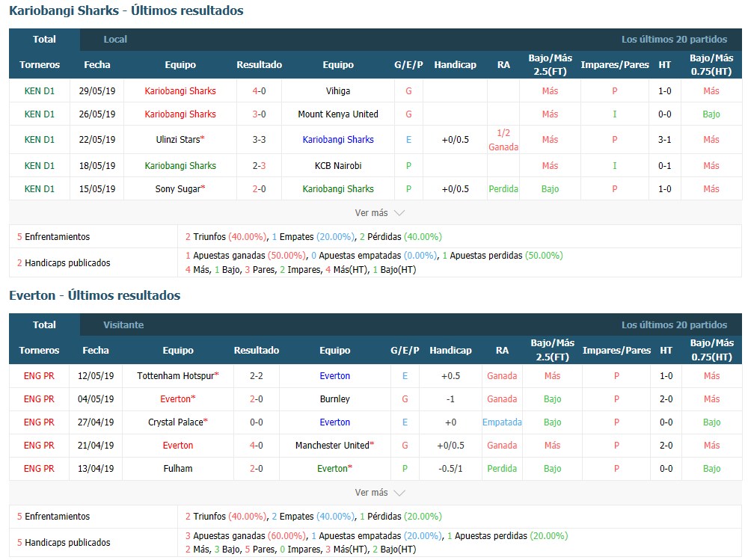Click handicap +0.5 in Tottenham row

(x=450, y=376)
